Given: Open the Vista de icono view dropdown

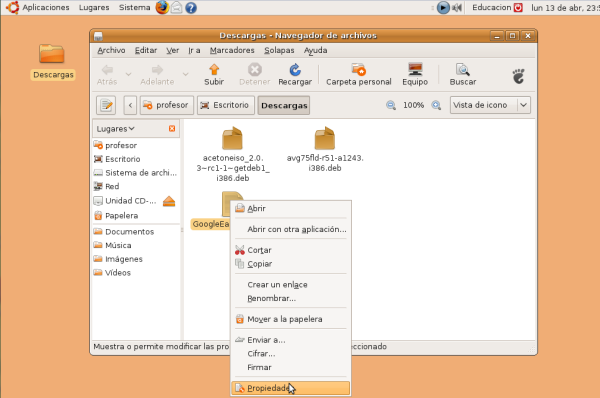Looking at the screenshot, I should coord(490,105).
